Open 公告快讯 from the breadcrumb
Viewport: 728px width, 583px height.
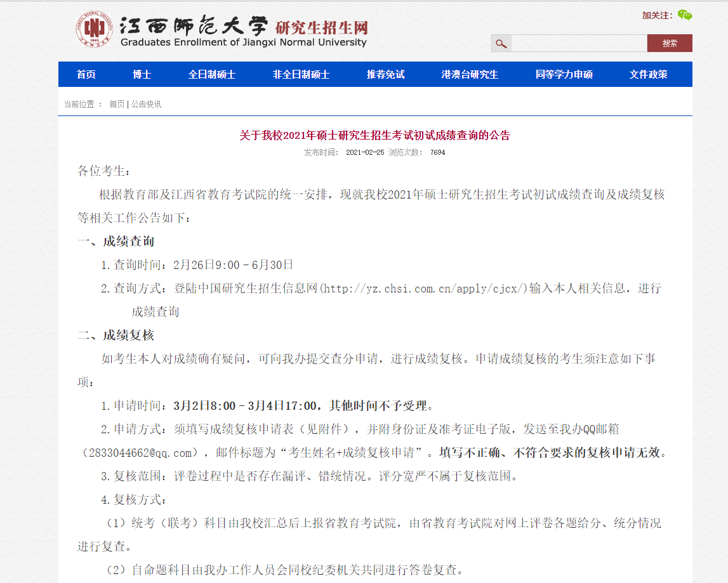point(145,103)
